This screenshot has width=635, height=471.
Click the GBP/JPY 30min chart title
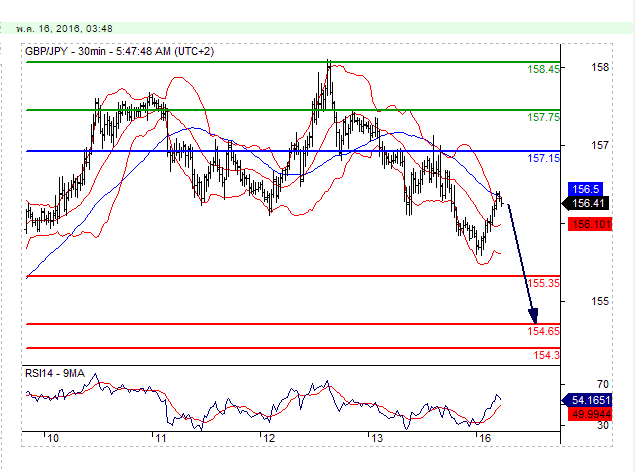click(119, 51)
